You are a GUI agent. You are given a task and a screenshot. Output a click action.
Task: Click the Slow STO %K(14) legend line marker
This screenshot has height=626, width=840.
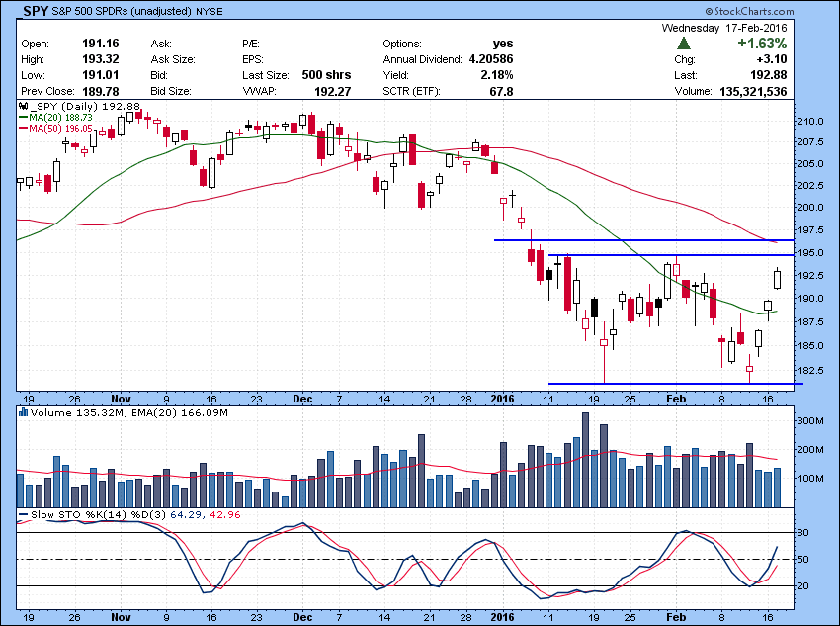coord(23,514)
